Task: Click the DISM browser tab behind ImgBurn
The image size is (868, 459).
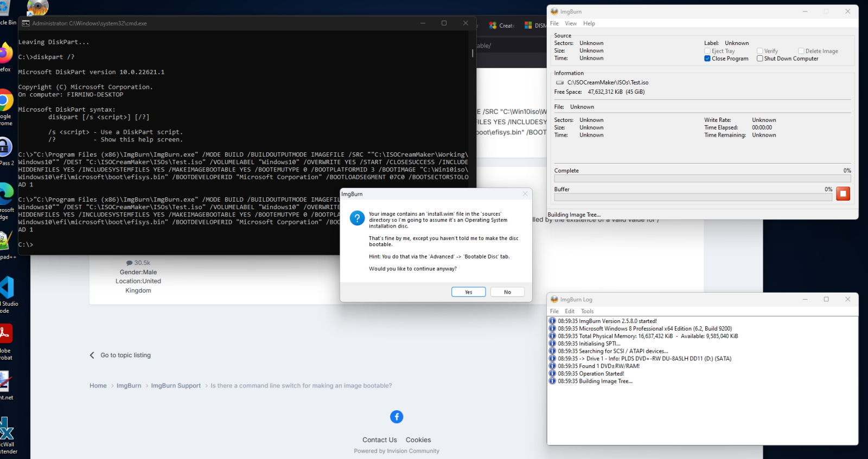Action: pos(535,25)
